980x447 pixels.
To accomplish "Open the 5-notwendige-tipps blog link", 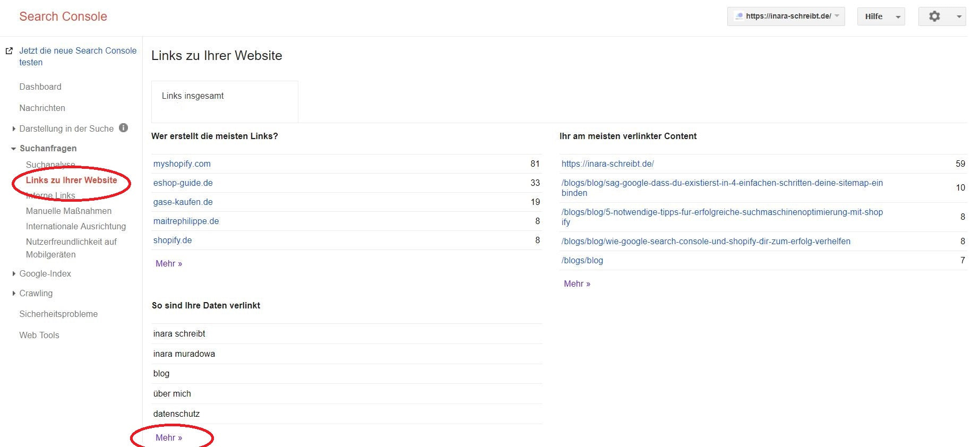I will (x=722, y=217).
